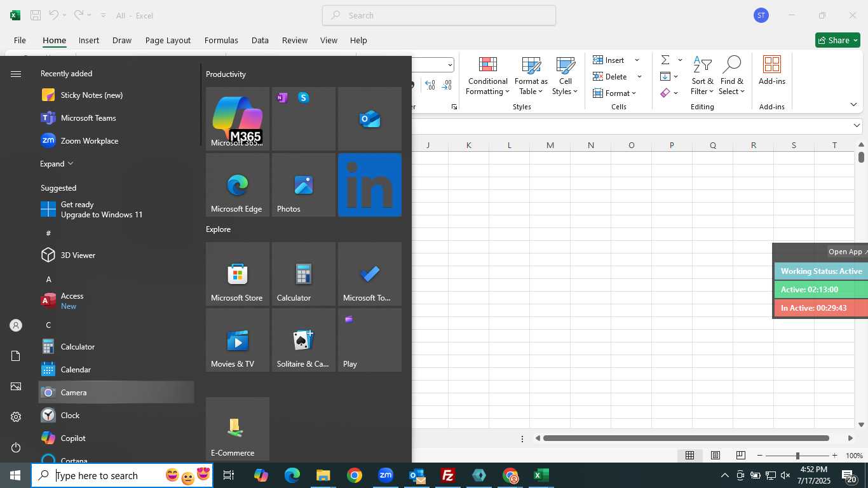Open the AutoSum dropdown arrow

680,60
